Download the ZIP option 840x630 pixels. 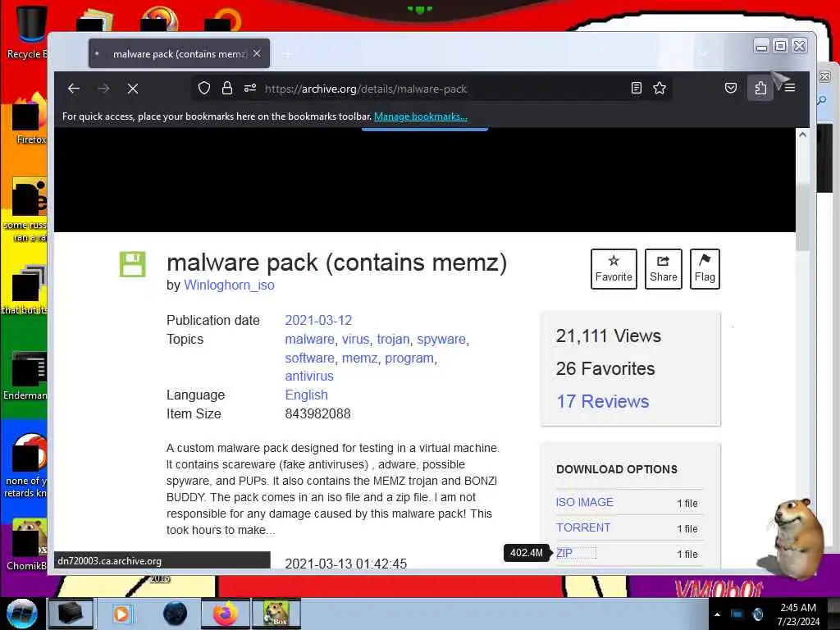(564, 553)
